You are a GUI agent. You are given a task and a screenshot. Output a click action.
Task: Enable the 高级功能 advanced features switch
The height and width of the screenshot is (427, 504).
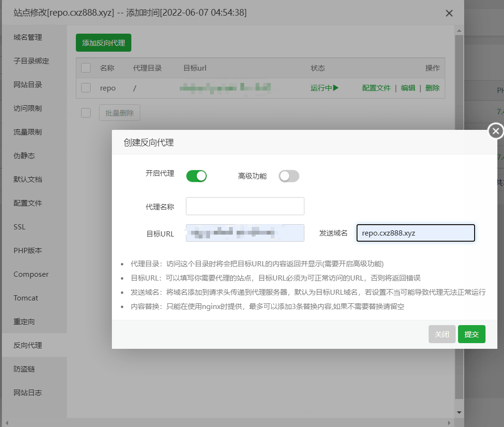pos(289,176)
